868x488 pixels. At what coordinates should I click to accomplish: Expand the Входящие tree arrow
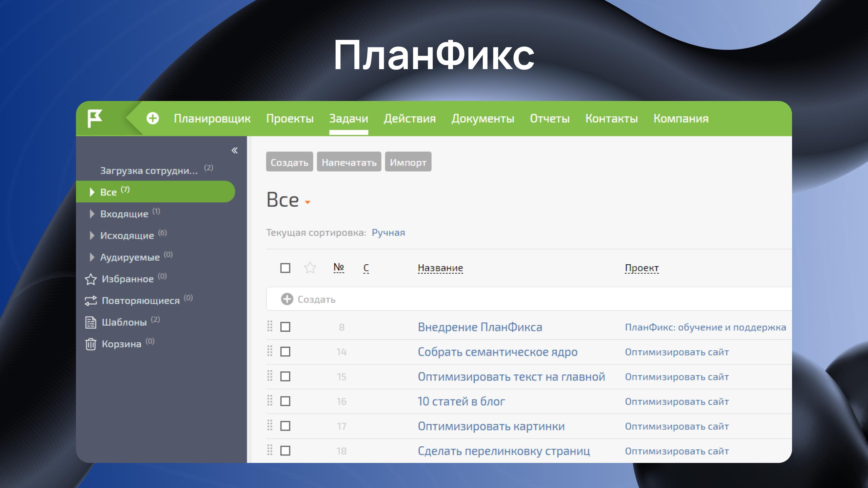tap(92, 214)
